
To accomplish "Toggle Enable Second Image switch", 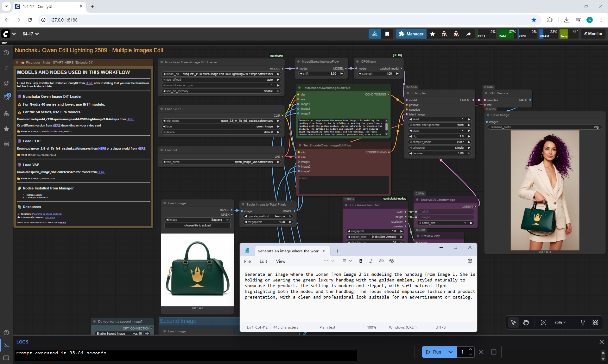I will (141, 333).
